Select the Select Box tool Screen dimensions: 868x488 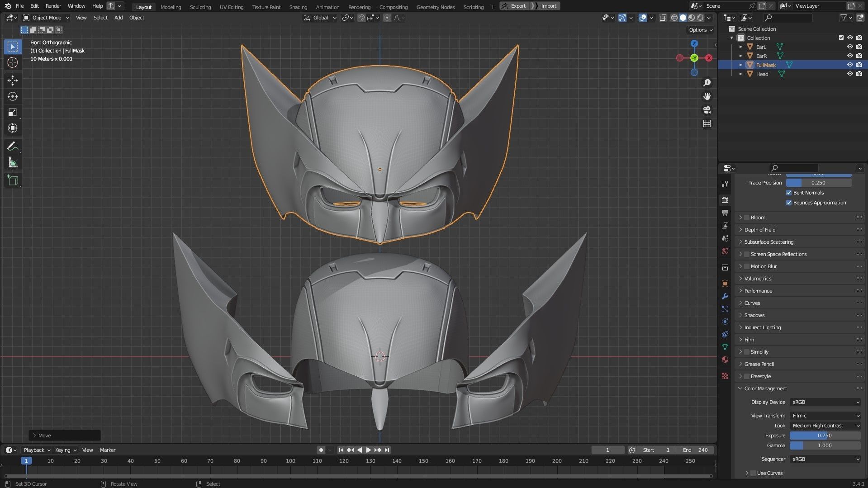(13, 47)
